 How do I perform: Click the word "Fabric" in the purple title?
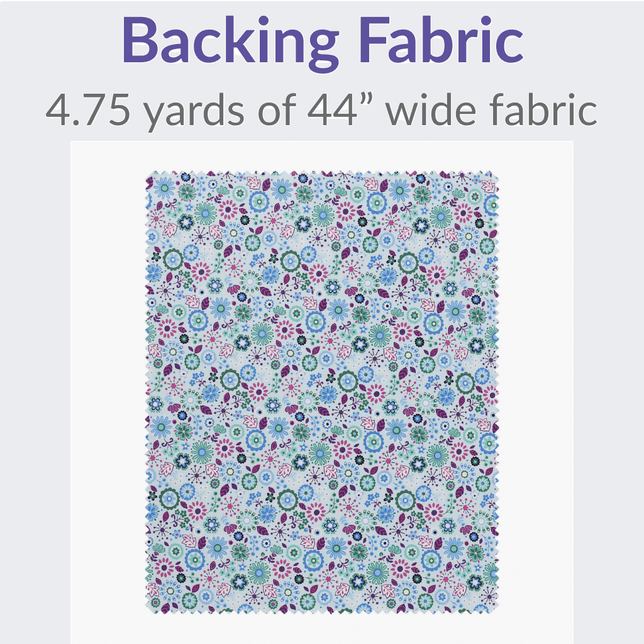click(441, 40)
